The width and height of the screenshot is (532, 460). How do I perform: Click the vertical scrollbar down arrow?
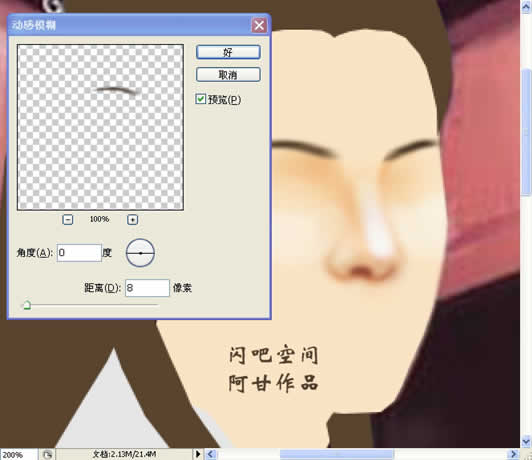[526, 441]
